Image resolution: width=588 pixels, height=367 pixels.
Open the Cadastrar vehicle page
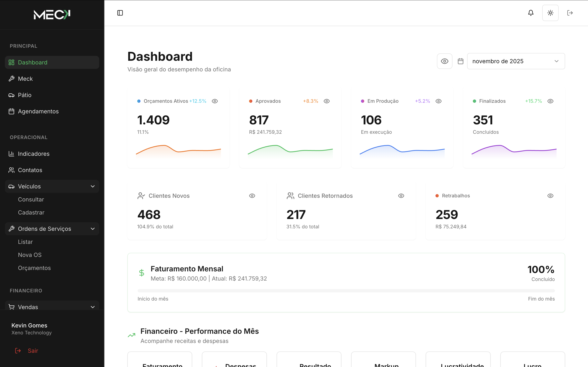tap(31, 212)
